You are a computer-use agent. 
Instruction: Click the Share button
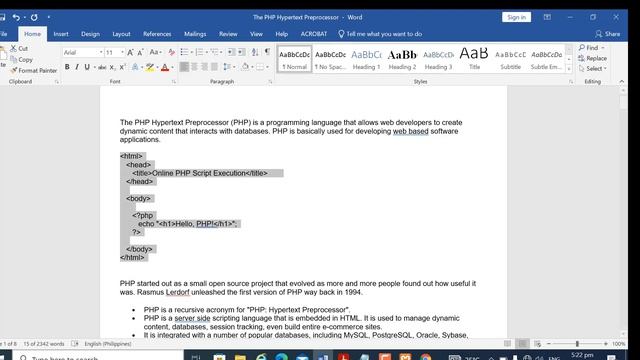[608, 34]
